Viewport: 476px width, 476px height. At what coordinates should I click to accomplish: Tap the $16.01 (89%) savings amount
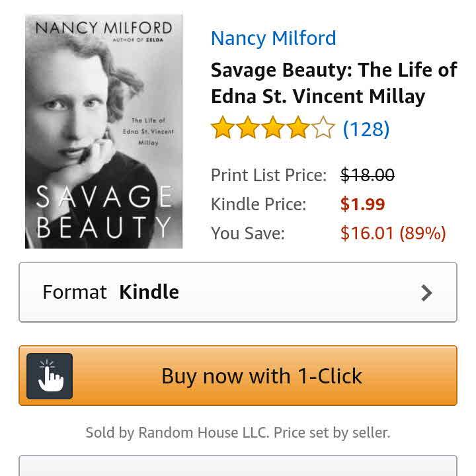point(393,233)
